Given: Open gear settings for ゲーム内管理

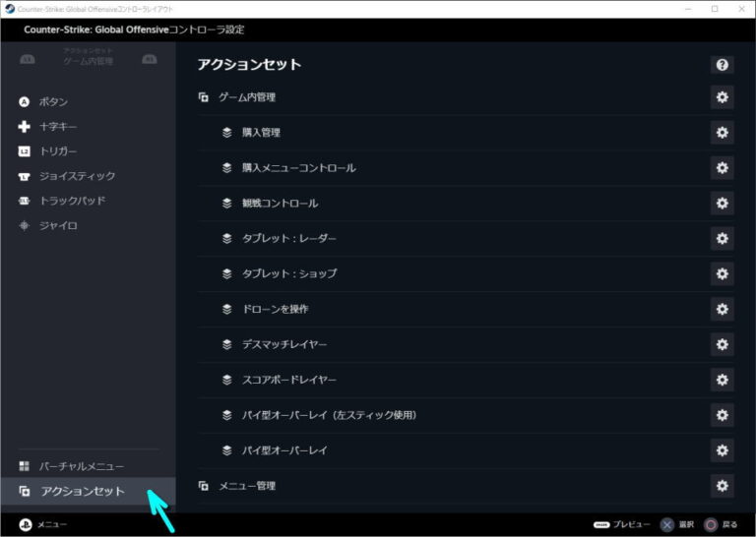Looking at the screenshot, I should click(x=722, y=97).
